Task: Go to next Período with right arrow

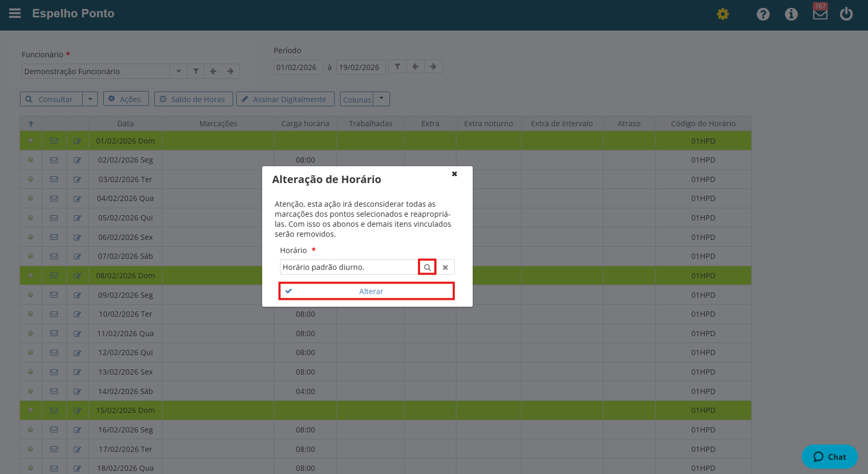Action: pos(433,67)
